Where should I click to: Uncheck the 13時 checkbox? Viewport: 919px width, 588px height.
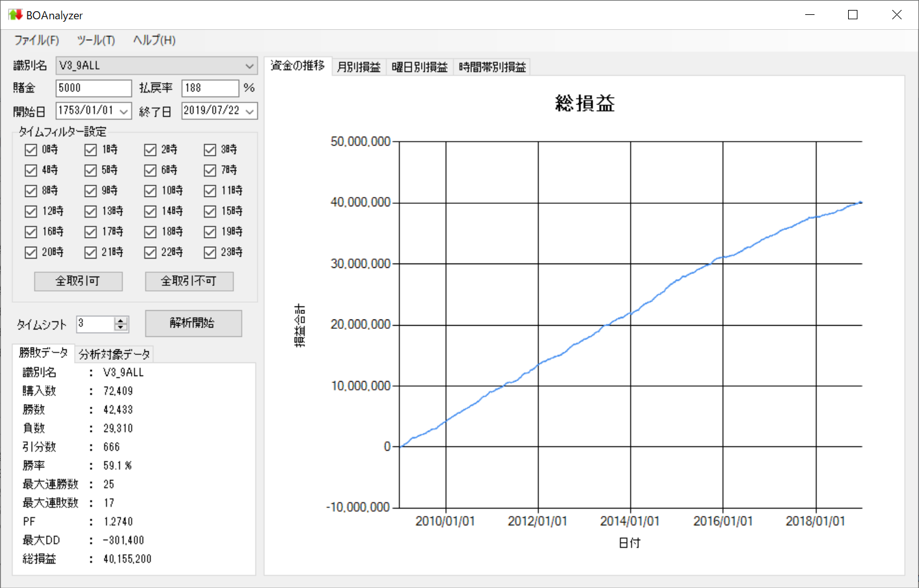[91, 211]
